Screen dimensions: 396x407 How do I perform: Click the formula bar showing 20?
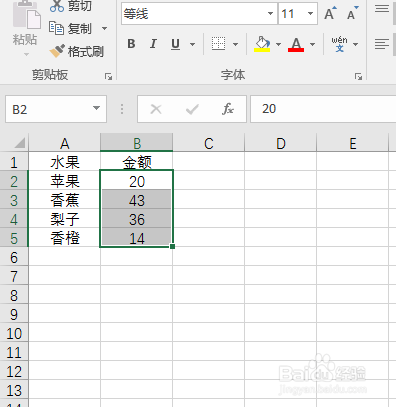tap(323, 109)
